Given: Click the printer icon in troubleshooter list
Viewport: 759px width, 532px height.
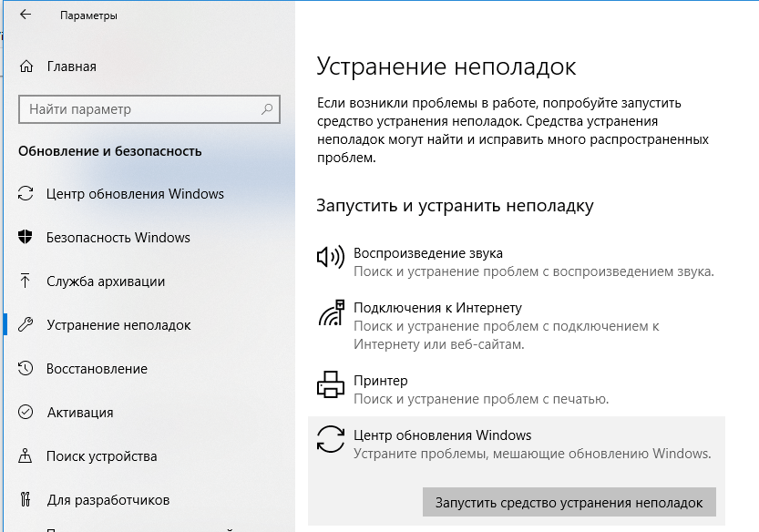Looking at the screenshot, I should tap(330, 385).
